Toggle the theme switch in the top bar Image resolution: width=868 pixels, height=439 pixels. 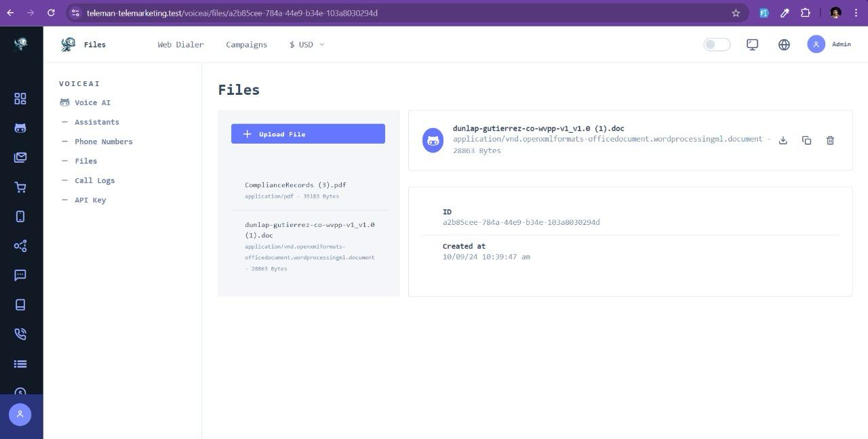pyautogui.click(x=716, y=44)
